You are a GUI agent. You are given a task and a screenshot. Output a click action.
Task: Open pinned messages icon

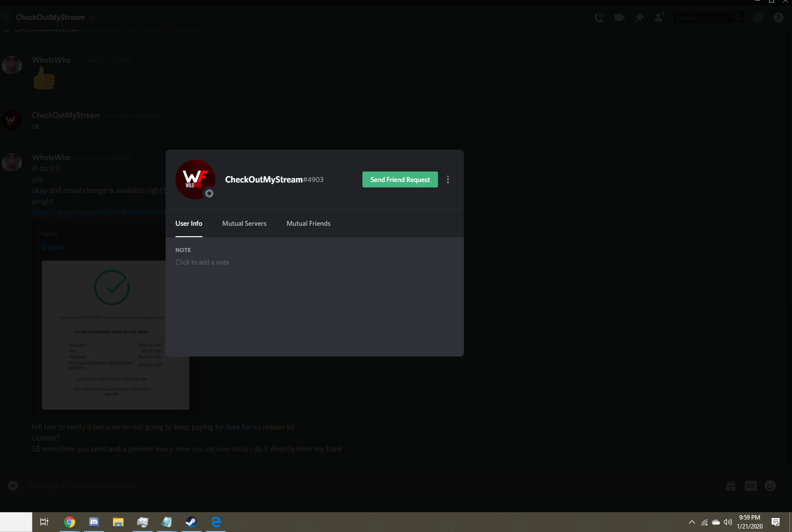639,17
